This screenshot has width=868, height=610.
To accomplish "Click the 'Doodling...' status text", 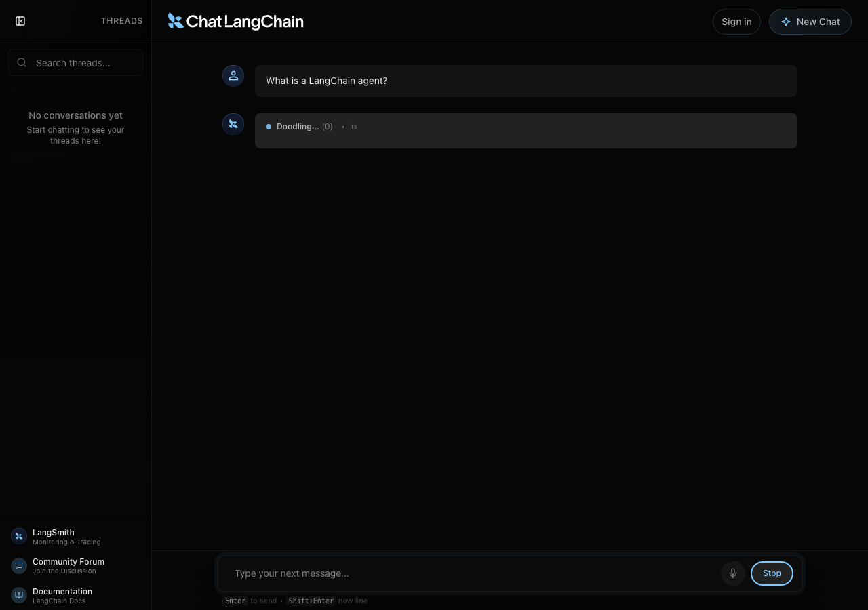I will pos(298,127).
